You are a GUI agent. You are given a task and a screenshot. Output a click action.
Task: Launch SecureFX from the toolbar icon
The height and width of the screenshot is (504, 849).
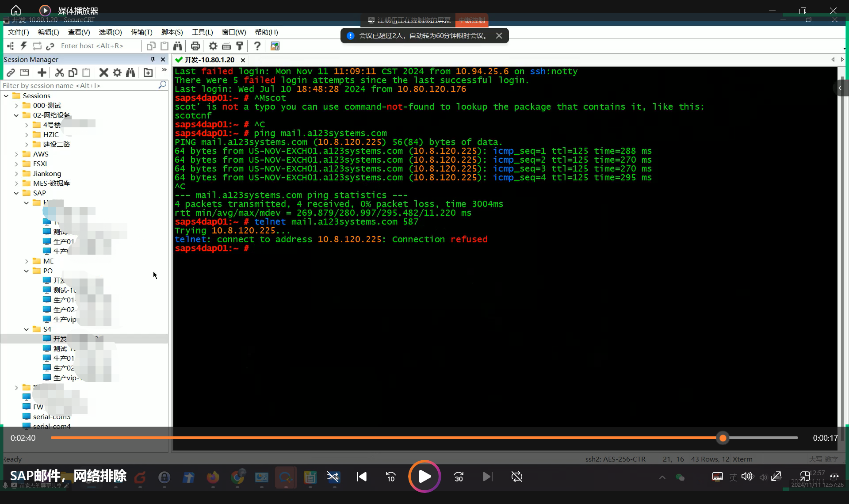pos(275,46)
